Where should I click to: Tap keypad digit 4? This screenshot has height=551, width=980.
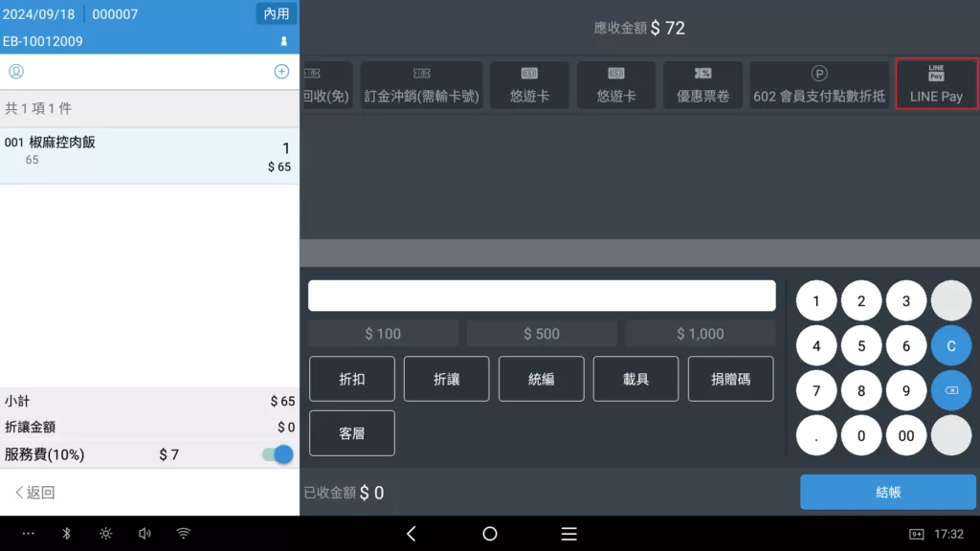[x=816, y=345]
